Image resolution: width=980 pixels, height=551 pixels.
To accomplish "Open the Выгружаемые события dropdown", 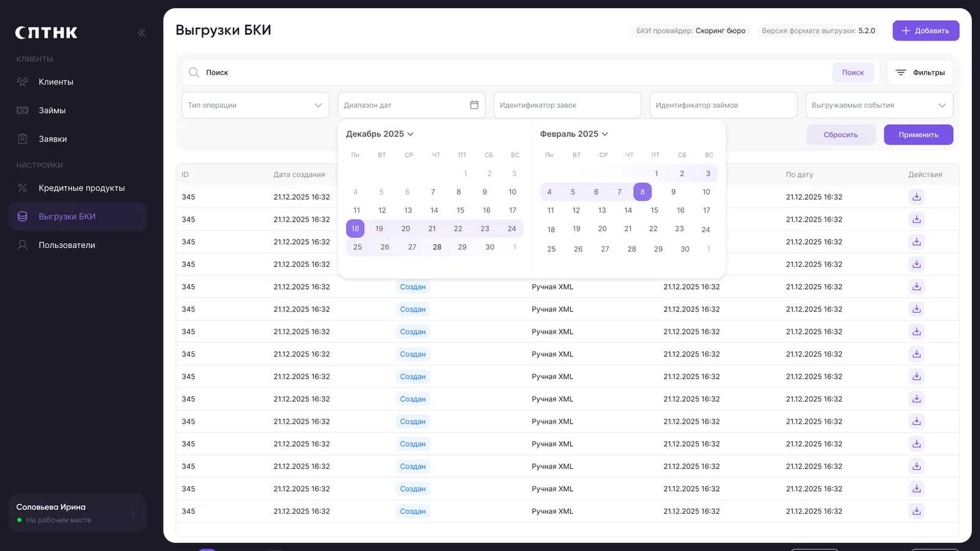I will click(879, 105).
